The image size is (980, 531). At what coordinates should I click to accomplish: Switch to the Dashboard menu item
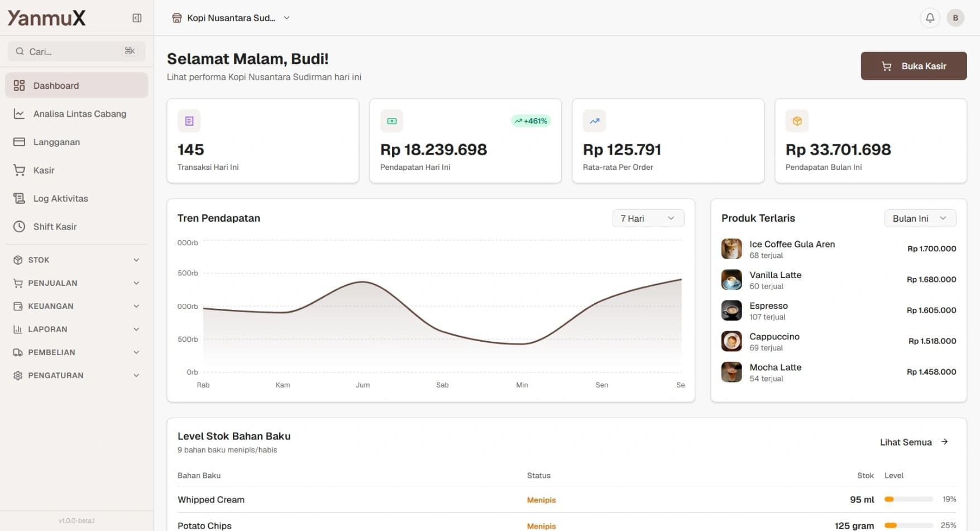(56, 85)
